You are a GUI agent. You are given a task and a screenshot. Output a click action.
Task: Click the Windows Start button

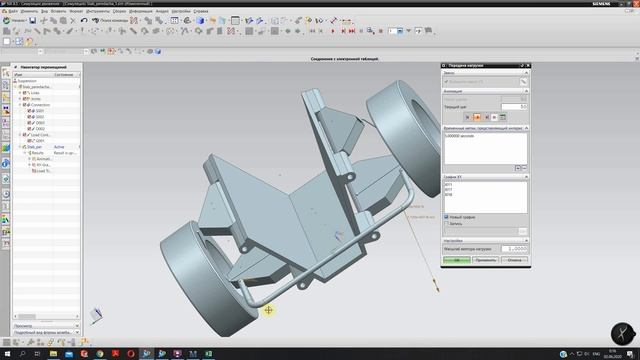click(x=7, y=353)
